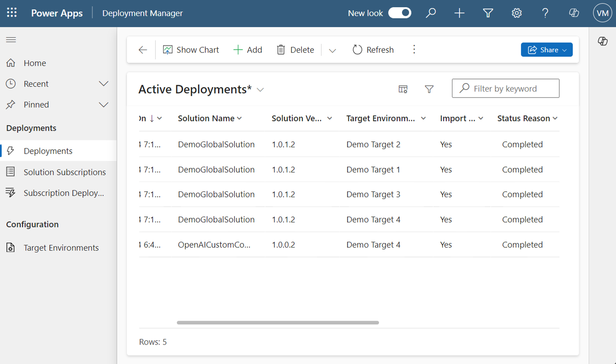Image resolution: width=616 pixels, height=364 pixels.
Task: Select the Demo Target 1 cell
Action: (373, 170)
